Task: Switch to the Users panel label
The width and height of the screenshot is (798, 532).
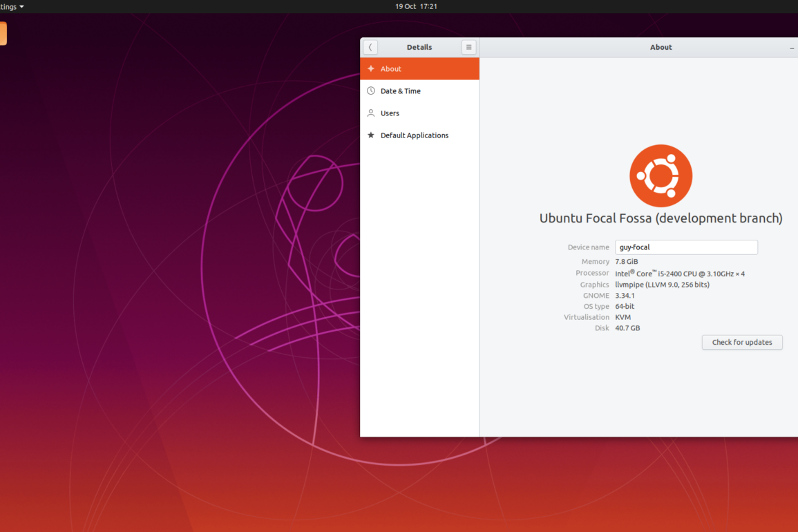Action: tap(390, 113)
